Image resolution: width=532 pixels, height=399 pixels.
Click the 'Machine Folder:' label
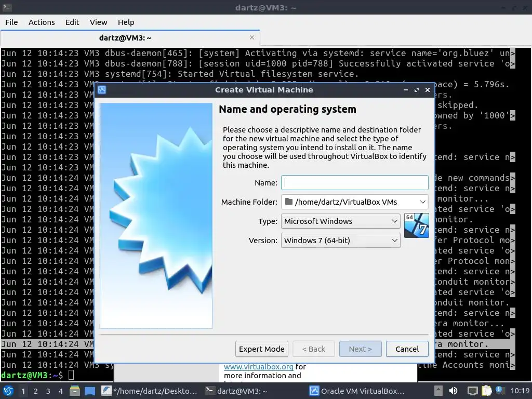pos(249,202)
